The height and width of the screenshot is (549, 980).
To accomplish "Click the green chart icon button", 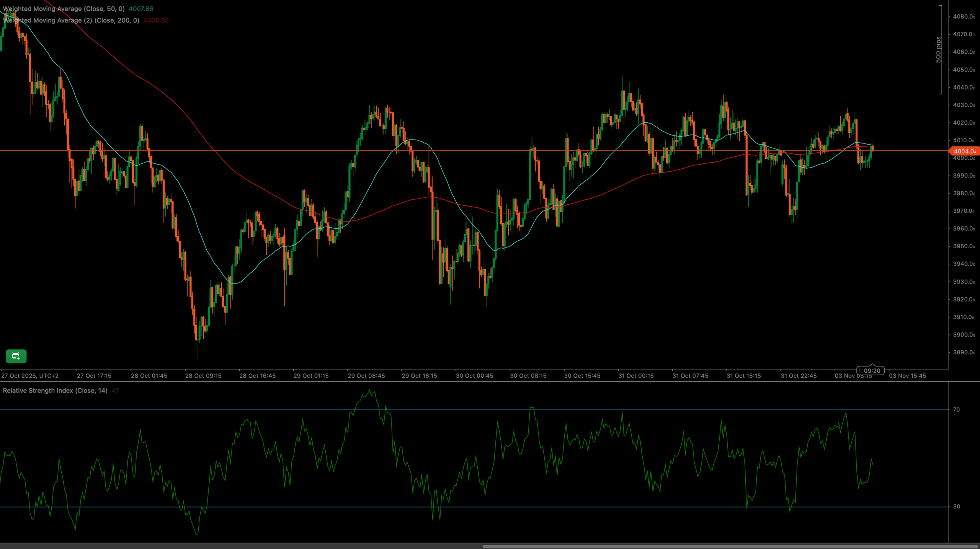I will tap(16, 356).
